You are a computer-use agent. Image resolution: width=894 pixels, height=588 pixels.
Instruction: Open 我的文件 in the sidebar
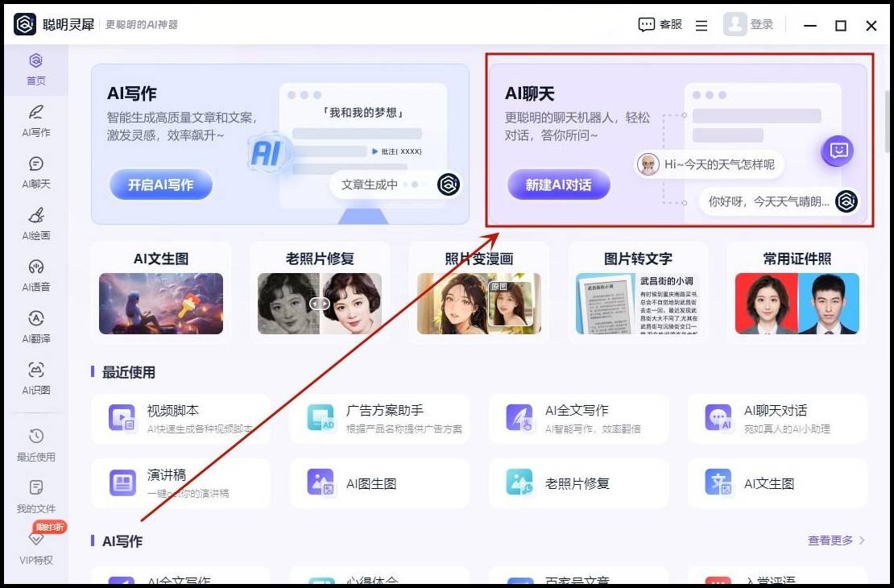[x=35, y=496]
